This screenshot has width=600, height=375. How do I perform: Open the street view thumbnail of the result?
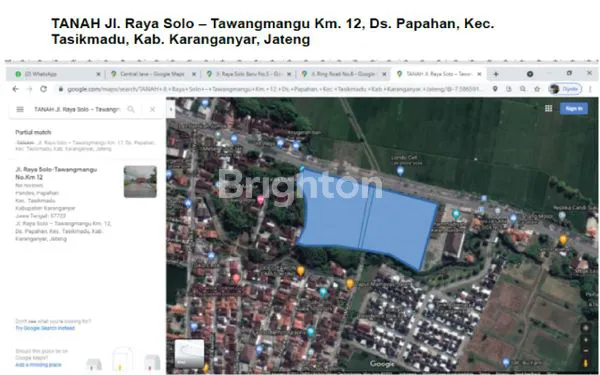[140, 182]
